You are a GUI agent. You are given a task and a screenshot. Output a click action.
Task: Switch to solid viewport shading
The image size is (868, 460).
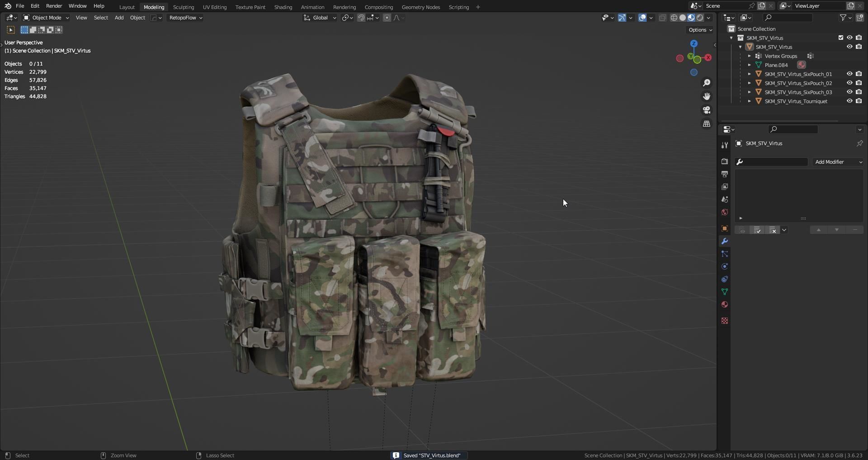coord(683,18)
